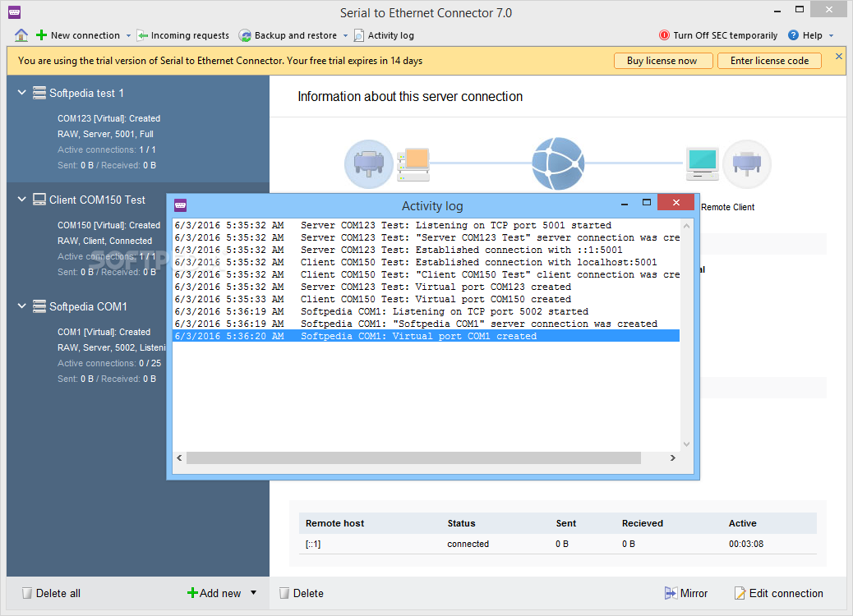
Task: Click the Remote host column header
Action: click(x=334, y=523)
